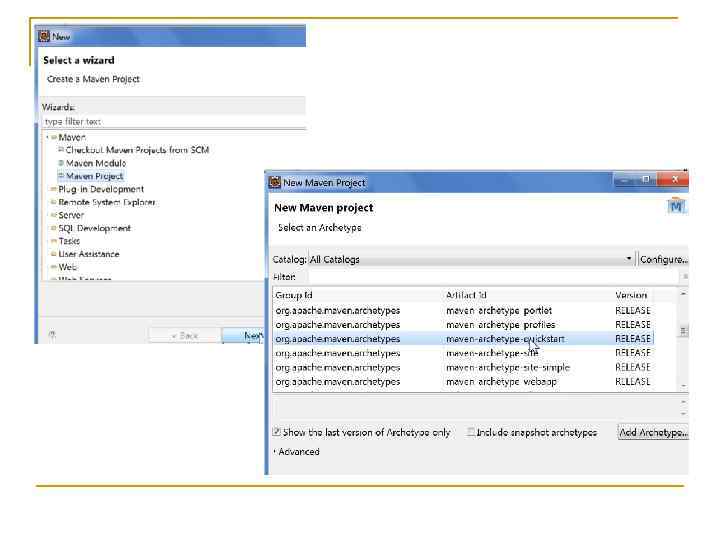The image size is (720, 540).
Task: Click archetype list scroll up arrow
Action: point(683,293)
